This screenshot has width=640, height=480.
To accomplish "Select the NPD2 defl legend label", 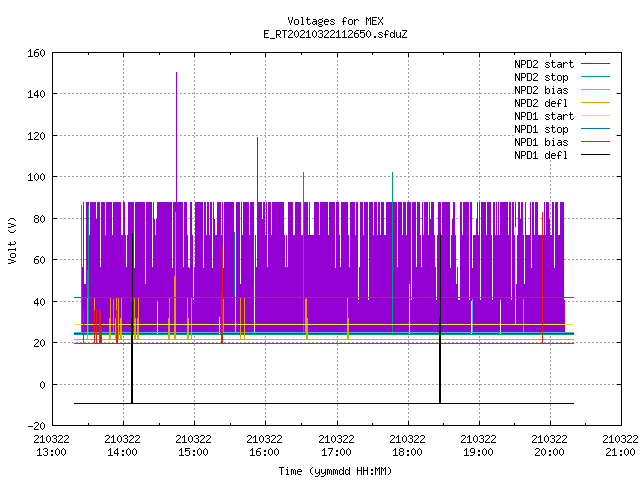I will 541,103.
